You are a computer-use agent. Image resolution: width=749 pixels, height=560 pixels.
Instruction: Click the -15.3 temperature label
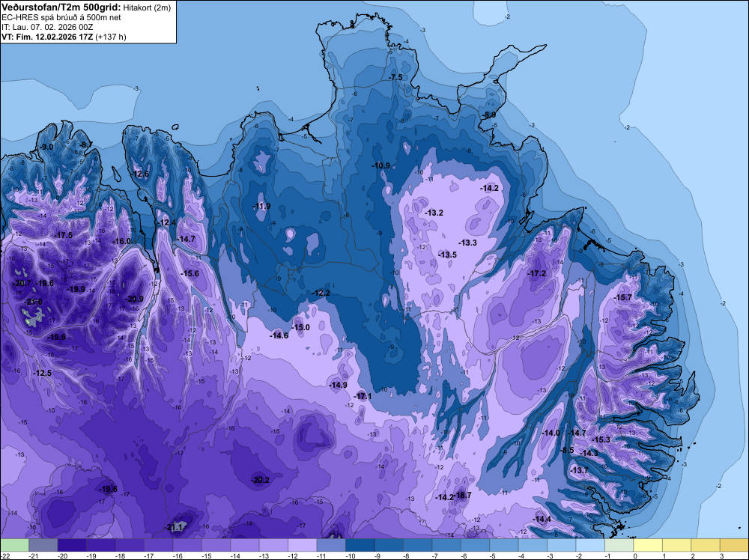tap(601, 439)
